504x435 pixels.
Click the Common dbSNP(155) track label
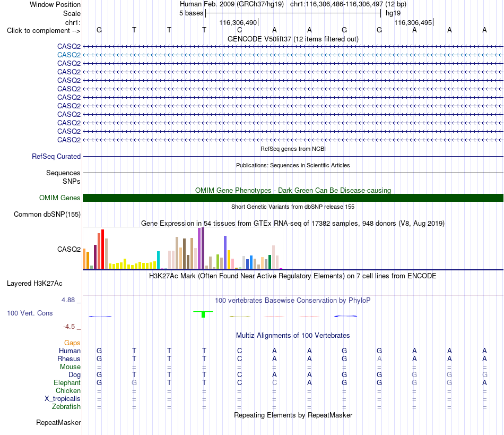pyautogui.click(x=47, y=214)
